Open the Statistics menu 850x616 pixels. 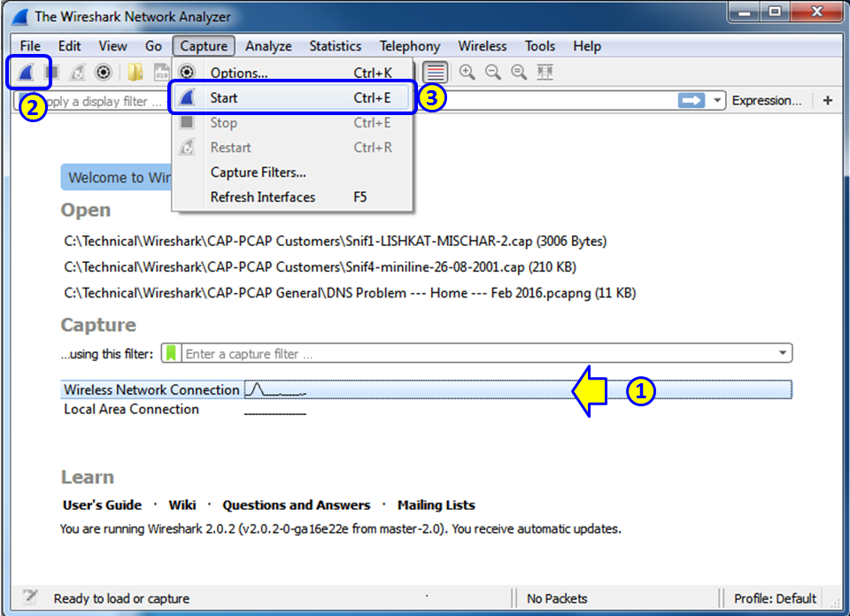coord(335,46)
